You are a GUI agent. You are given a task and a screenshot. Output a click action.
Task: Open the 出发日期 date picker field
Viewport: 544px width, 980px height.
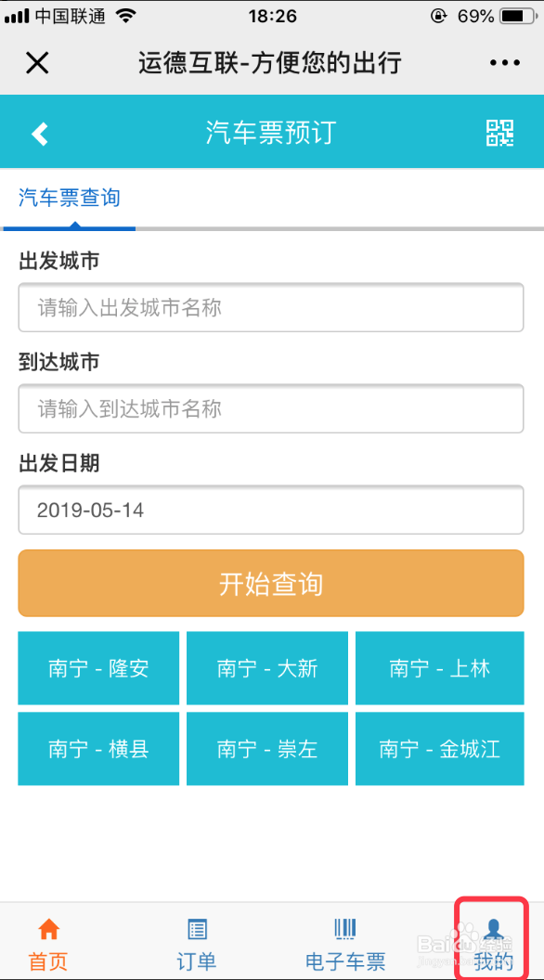pyautogui.click(x=270, y=510)
